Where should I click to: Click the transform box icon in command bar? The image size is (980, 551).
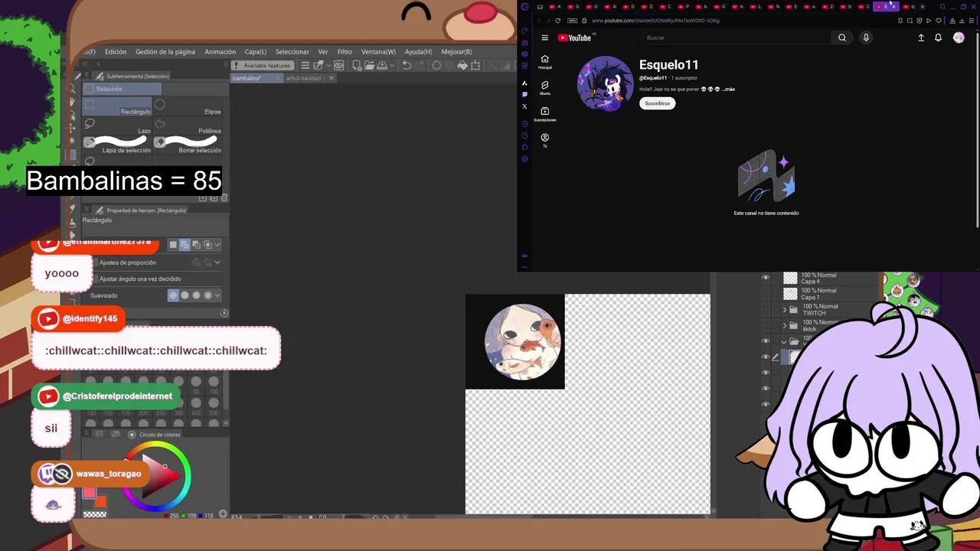point(475,66)
